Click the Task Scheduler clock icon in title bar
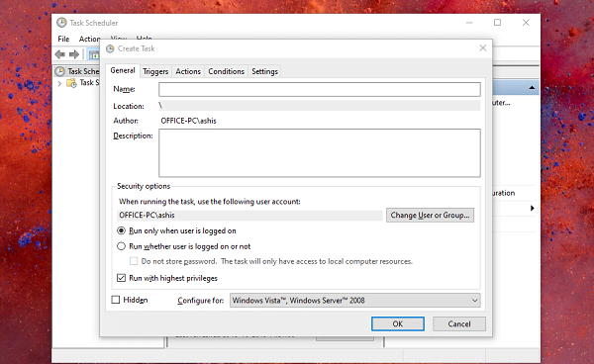Image resolution: width=594 pixels, height=364 pixels. click(61, 23)
